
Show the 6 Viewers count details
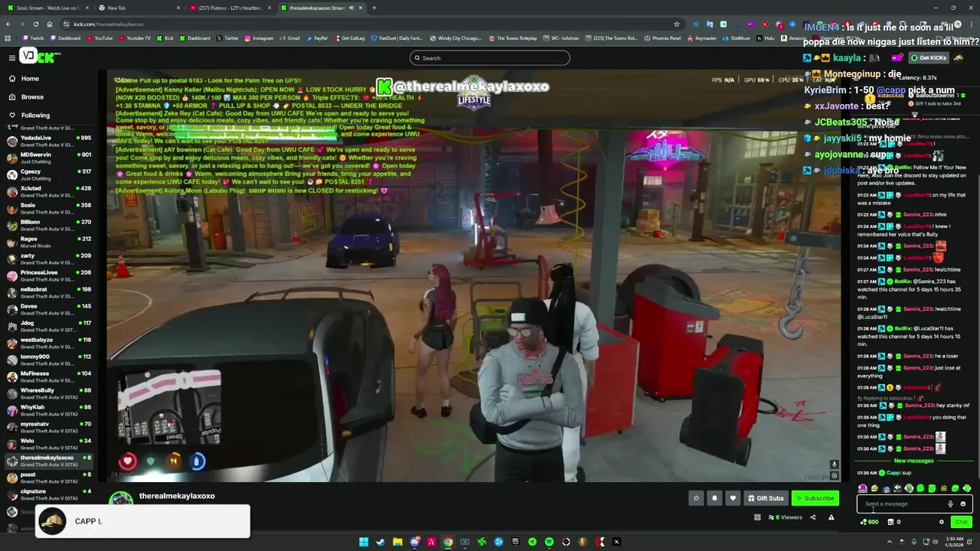785,517
